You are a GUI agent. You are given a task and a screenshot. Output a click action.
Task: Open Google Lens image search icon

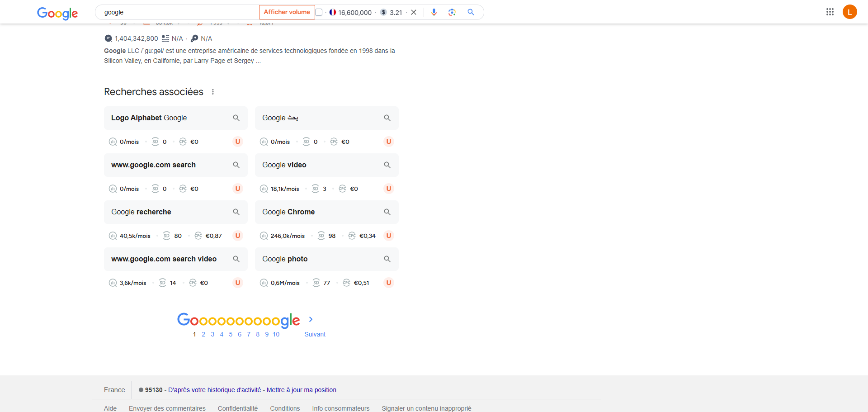[x=452, y=12]
